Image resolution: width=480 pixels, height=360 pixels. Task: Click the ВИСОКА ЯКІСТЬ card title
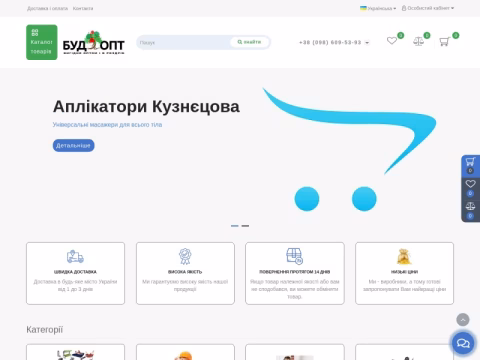tap(185, 272)
